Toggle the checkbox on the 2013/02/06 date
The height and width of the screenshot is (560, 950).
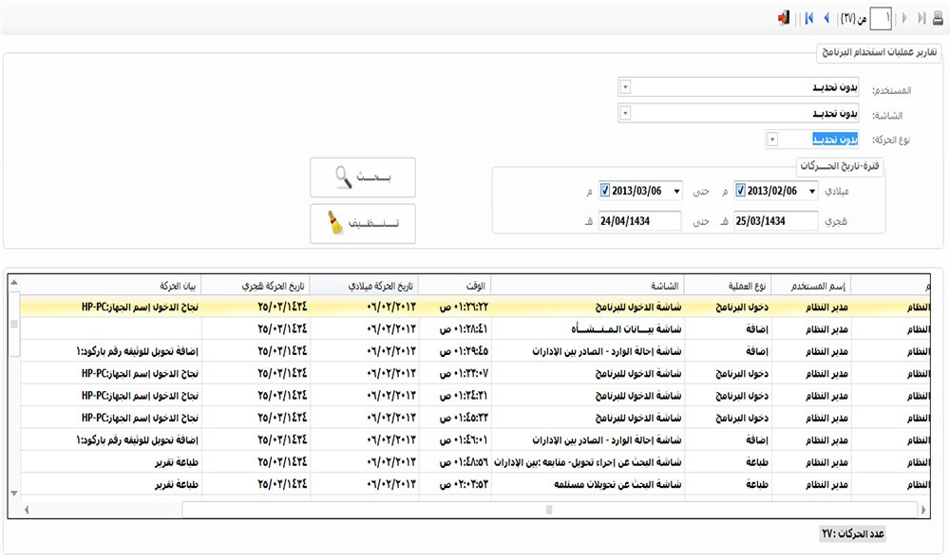pyautogui.click(x=741, y=191)
